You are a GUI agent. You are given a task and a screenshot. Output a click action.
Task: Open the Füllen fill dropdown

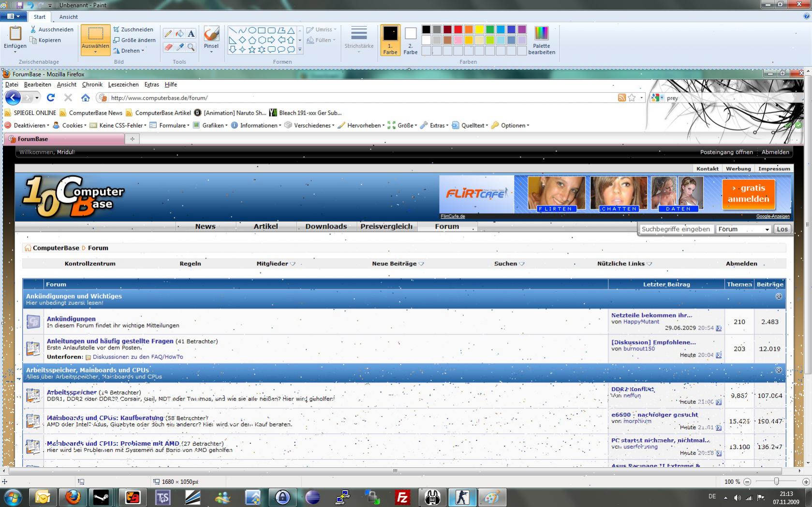click(x=322, y=40)
